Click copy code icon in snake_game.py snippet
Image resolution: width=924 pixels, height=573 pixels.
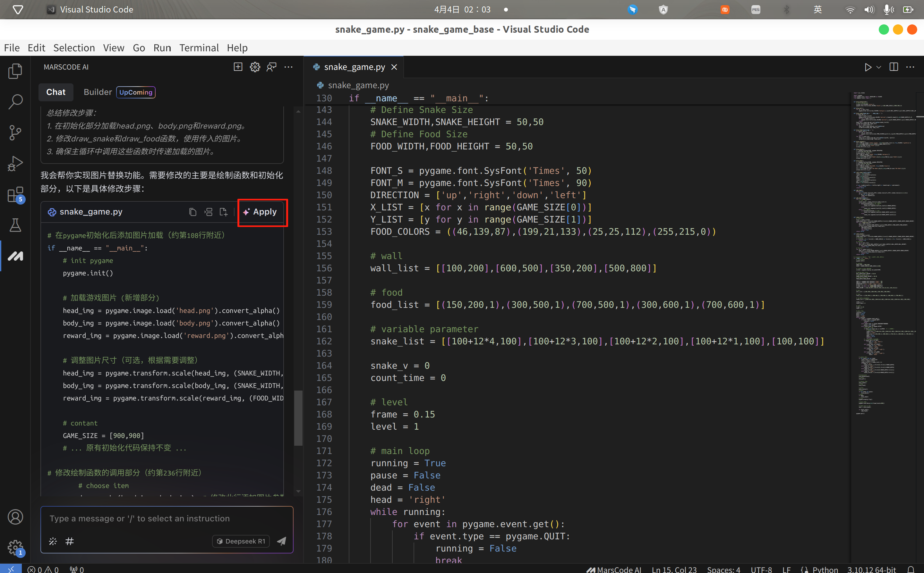pos(193,212)
